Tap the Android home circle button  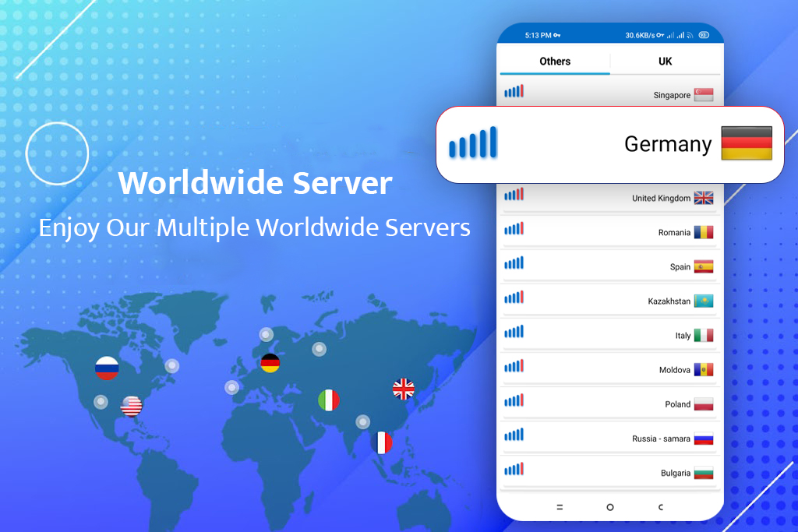point(610,507)
